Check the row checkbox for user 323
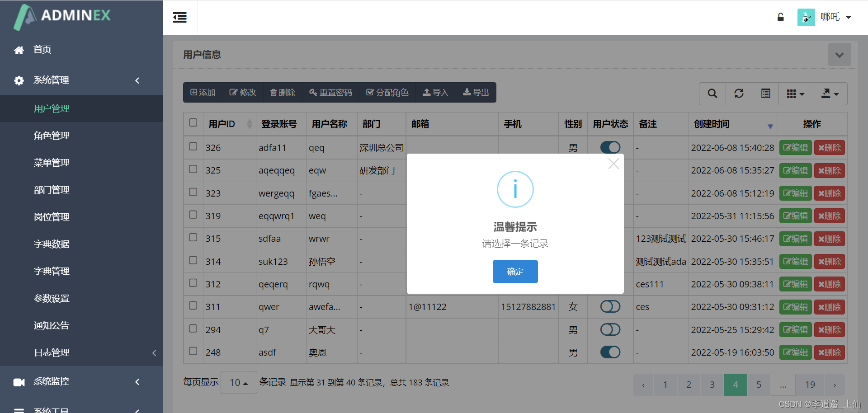 (x=193, y=192)
